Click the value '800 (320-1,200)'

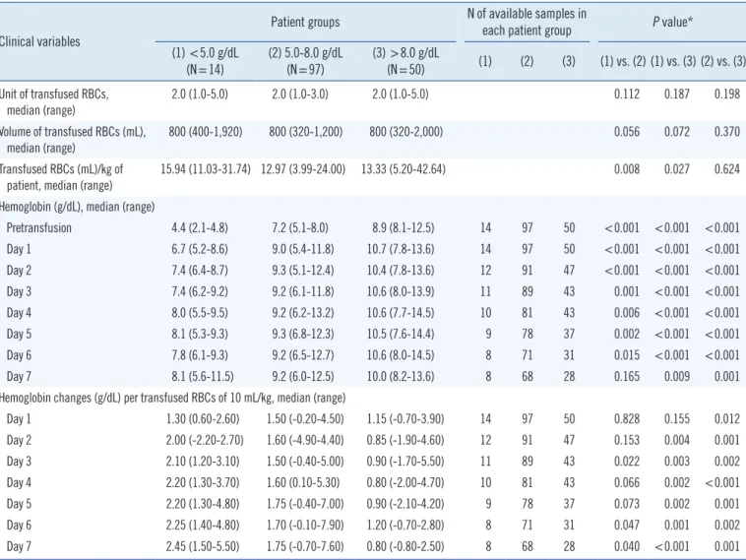(x=305, y=132)
